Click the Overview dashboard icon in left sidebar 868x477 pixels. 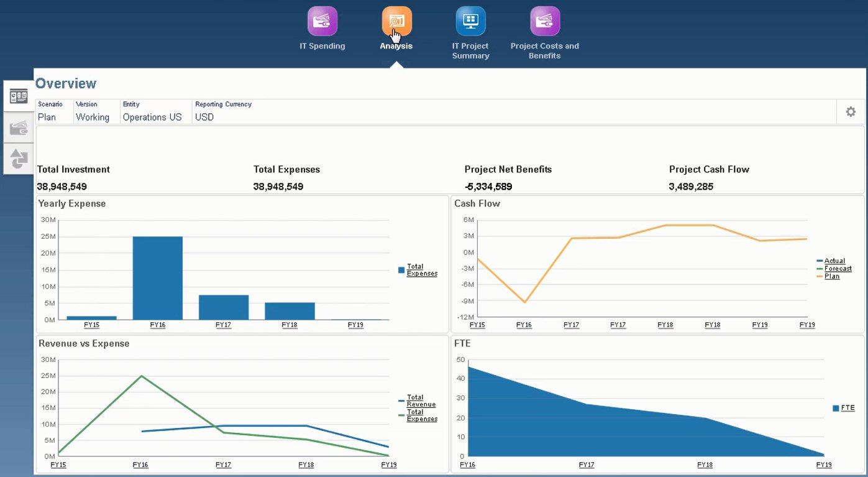pyautogui.click(x=18, y=95)
